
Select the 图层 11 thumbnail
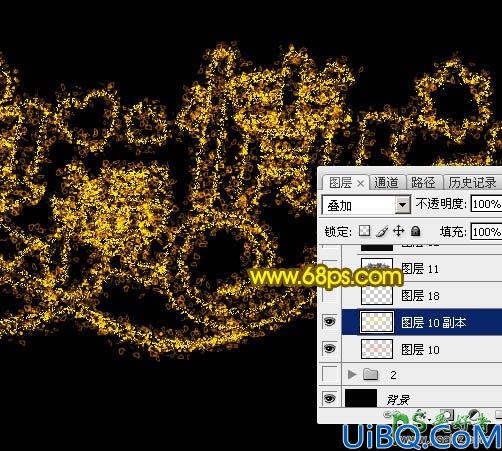[x=377, y=268]
